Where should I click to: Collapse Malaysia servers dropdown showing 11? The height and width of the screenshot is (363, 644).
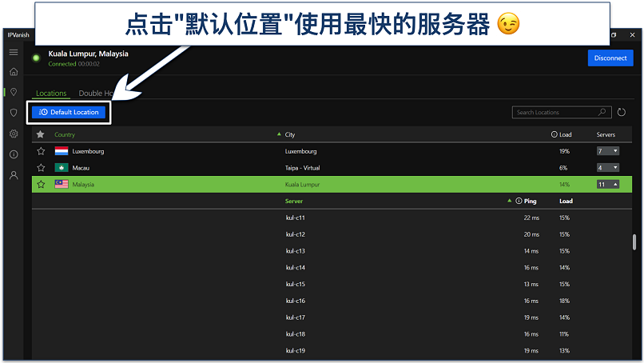click(607, 185)
